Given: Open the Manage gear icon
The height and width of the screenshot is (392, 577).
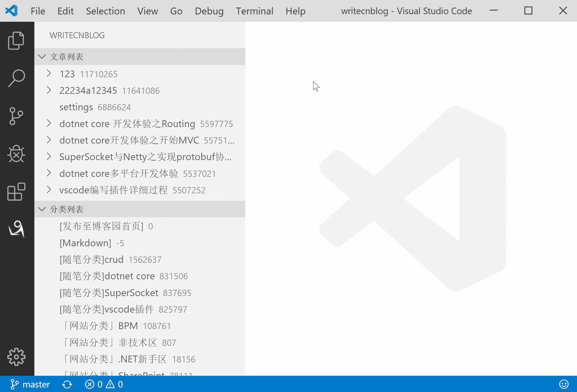Looking at the screenshot, I should [x=16, y=357].
